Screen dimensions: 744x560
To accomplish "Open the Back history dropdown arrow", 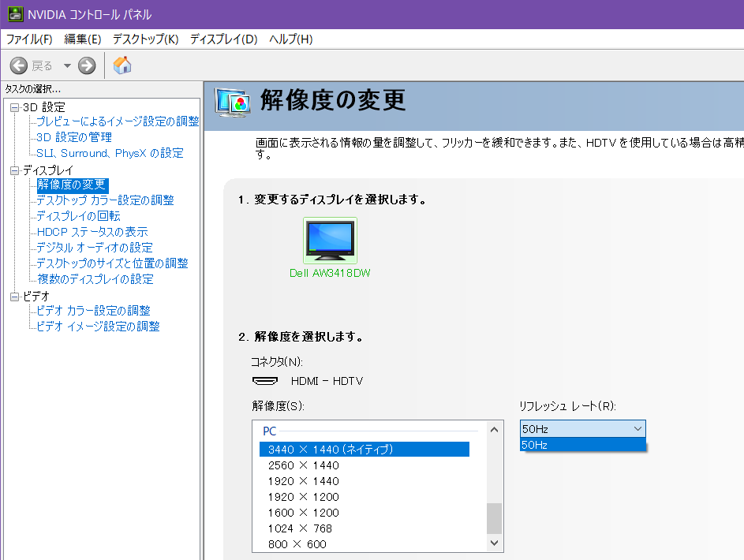I will point(67,66).
